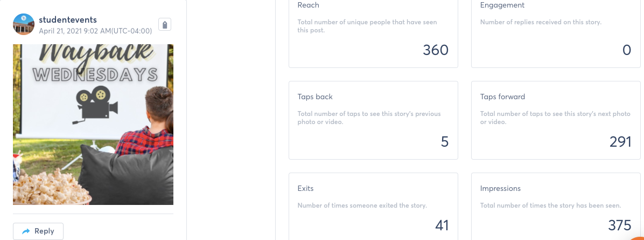The width and height of the screenshot is (644, 240).
Task: Select the Exits metric card
Action: [x=373, y=206]
